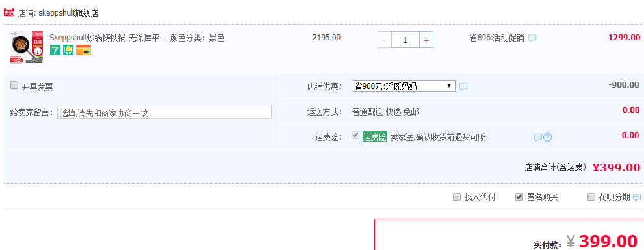The width and height of the screenshot is (644, 250).
Task: Open the cast iron pan product thumbnail
Action: click(27, 47)
